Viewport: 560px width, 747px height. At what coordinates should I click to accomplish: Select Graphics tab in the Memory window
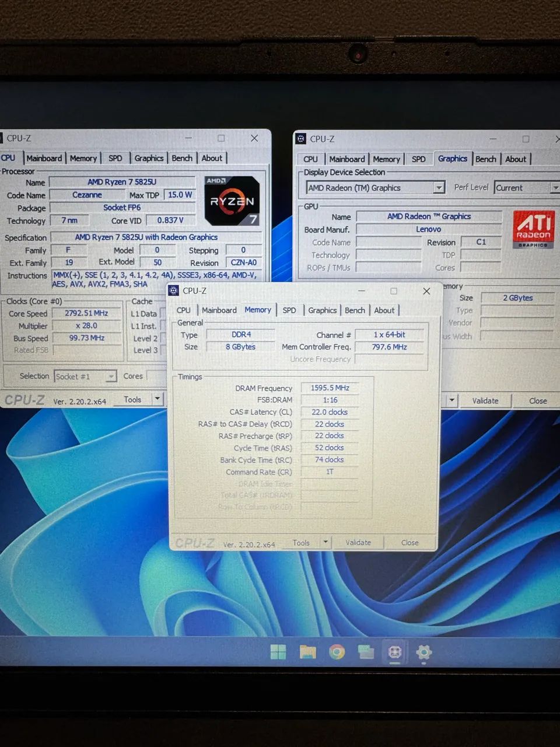[x=323, y=310]
